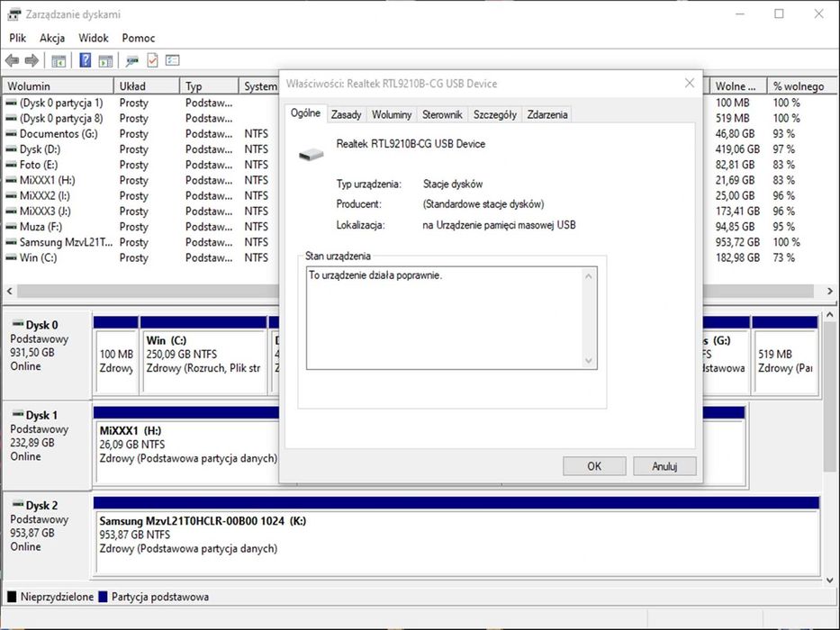The image size is (840, 630).
Task: Open Help via the blue question-mark icon
Action: pyautogui.click(x=85, y=60)
